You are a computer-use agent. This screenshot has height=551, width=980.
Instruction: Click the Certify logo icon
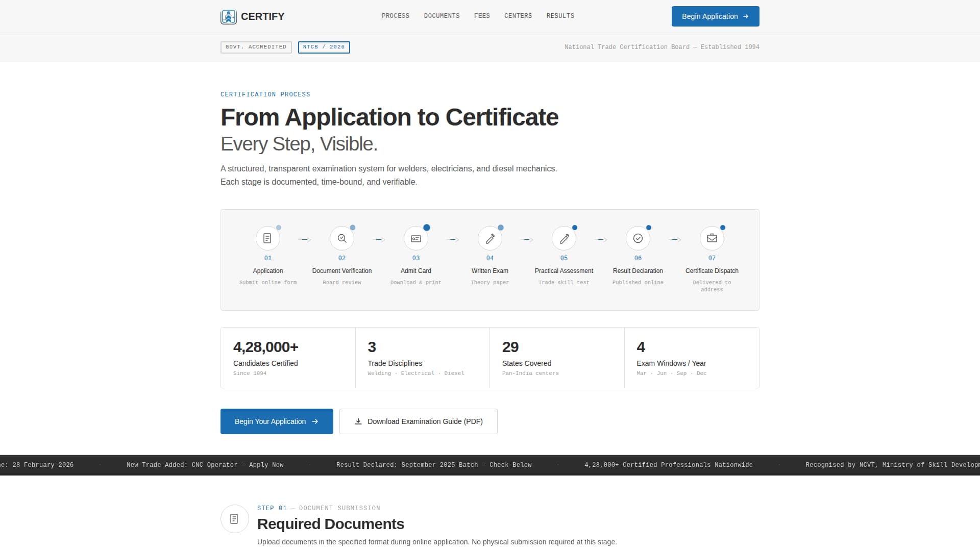(x=228, y=17)
